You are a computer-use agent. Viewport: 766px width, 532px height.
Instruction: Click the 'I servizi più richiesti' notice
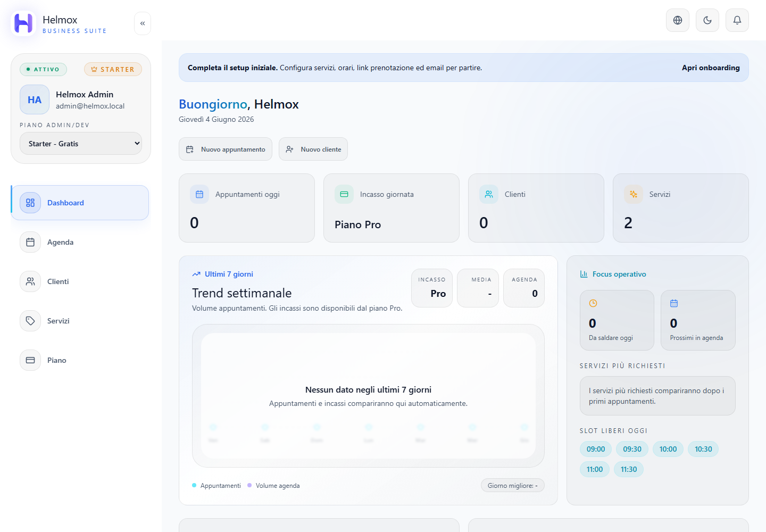tap(657, 396)
